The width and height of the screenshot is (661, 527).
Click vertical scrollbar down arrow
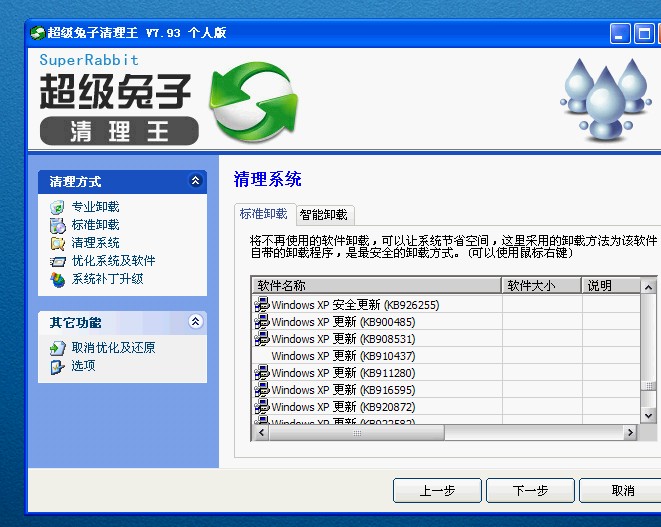click(x=648, y=415)
